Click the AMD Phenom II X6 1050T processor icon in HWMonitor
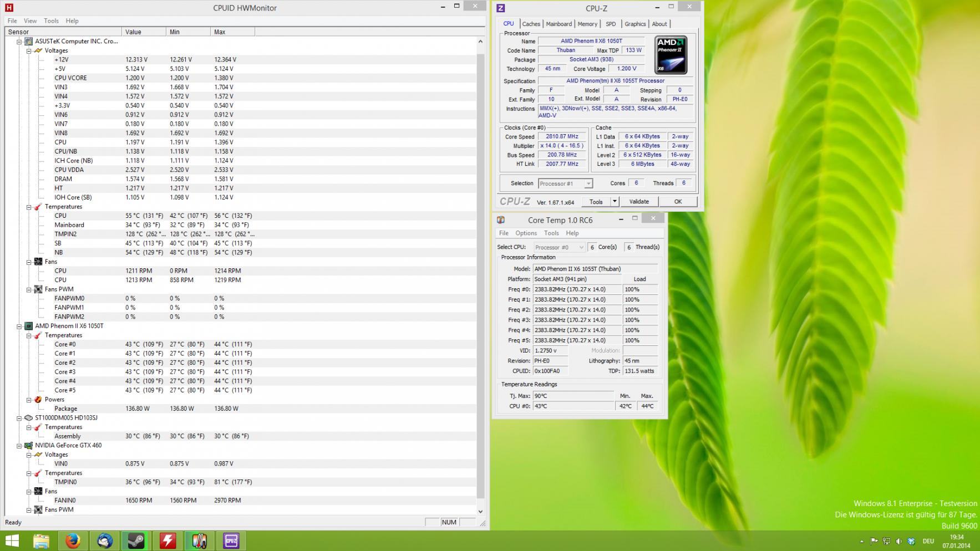 tap(28, 326)
